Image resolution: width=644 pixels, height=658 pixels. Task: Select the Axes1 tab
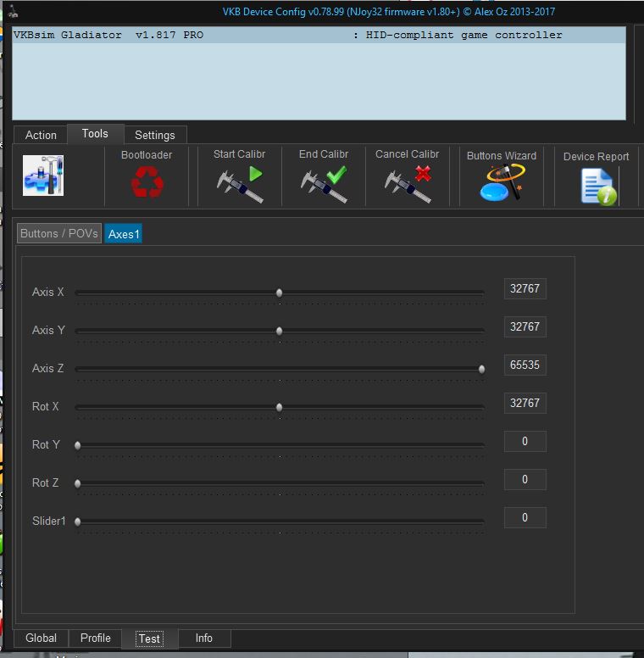point(124,234)
